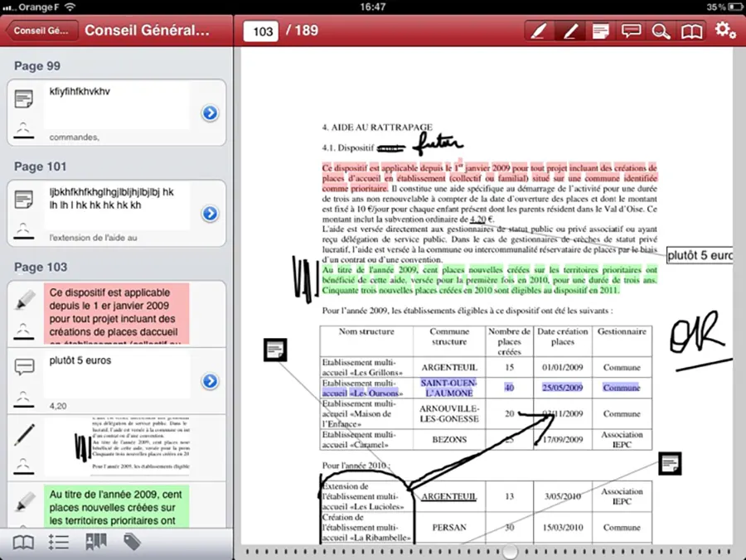Tap the Nom structure column header
The height and width of the screenshot is (560, 746).
pos(366,332)
